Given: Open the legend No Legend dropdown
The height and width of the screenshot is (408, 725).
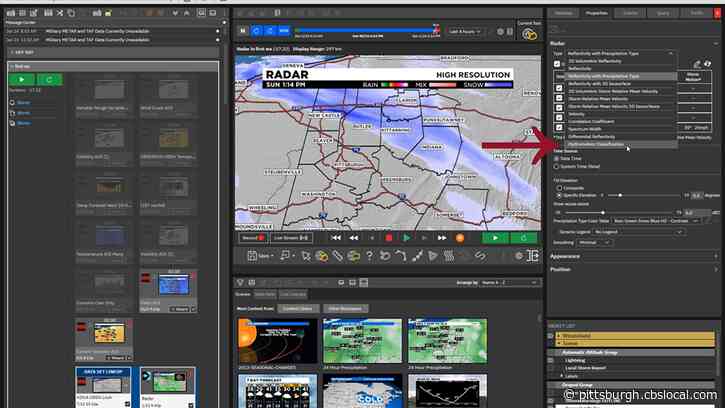Looking at the screenshot, I should [x=638, y=232].
